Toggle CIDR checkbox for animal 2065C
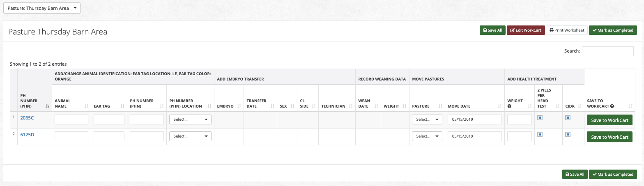The image size is (644, 186). [x=568, y=118]
